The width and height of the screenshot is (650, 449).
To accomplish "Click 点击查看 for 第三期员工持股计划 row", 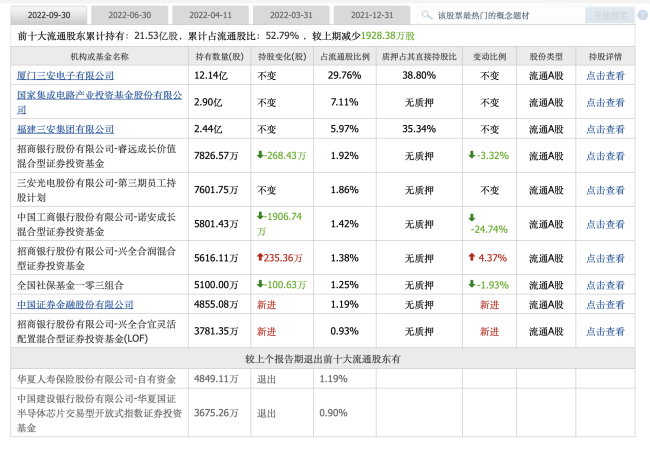I will (605, 190).
